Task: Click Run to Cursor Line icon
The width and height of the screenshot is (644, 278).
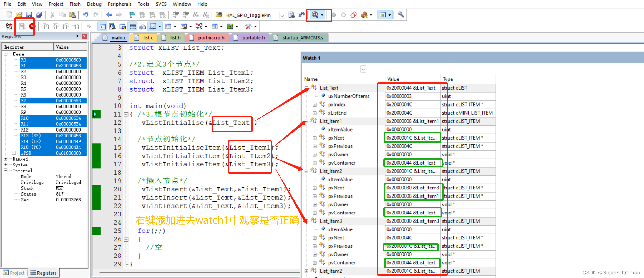Action: coord(76,27)
